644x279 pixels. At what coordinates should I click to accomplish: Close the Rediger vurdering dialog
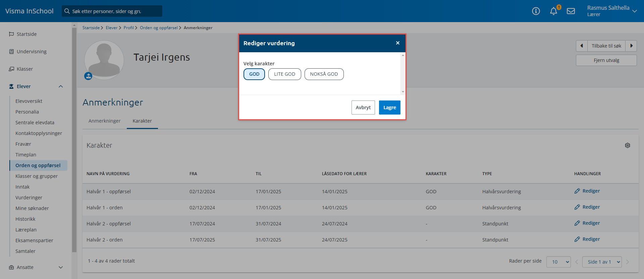point(398,43)
